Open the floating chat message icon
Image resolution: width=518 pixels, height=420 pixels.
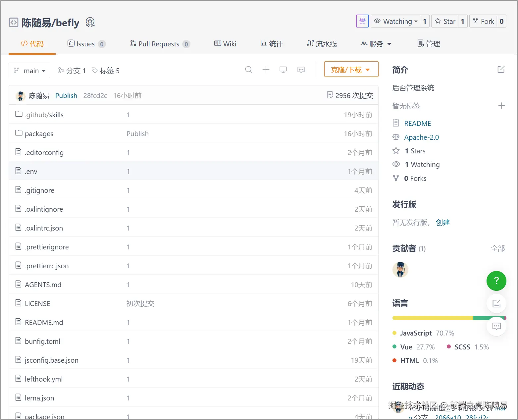pyautogui.click(x=496, y=326)
